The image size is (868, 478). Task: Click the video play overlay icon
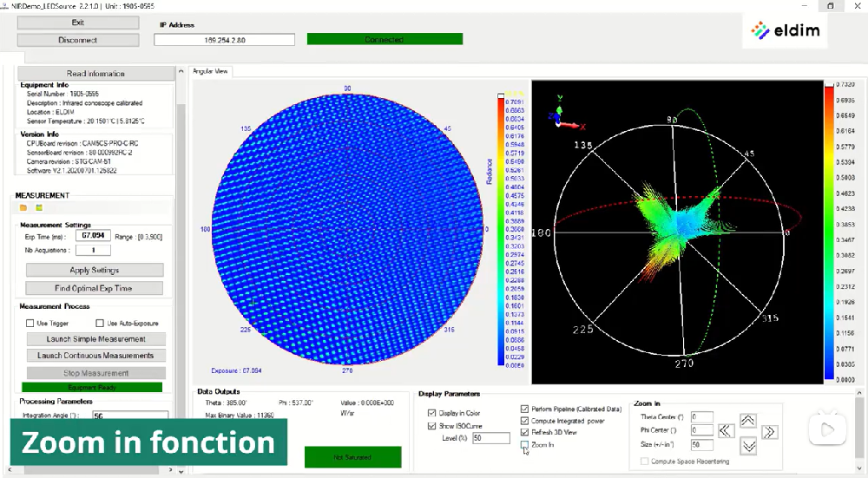(x=826, y=429)
